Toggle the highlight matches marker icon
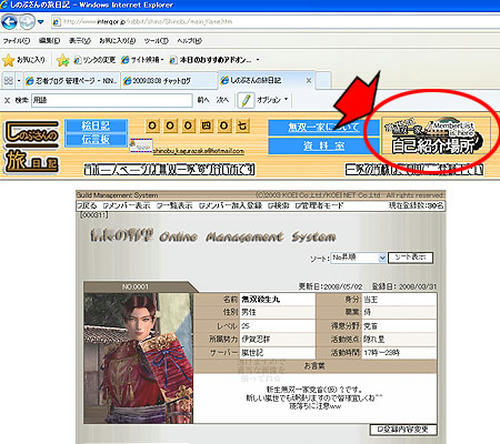 (x=246, y=100)
